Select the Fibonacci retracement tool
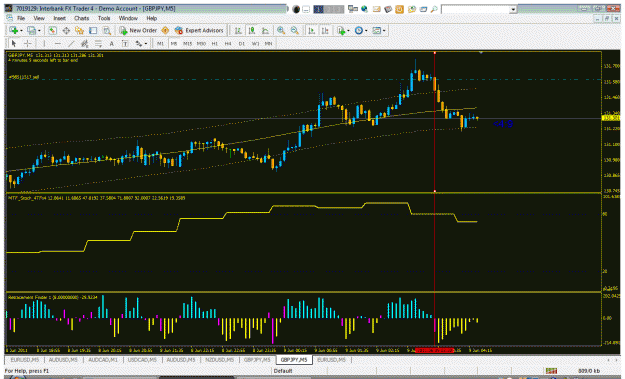Image resolution: width=625 pixels, height=379 pixels. tap(98, 43)
